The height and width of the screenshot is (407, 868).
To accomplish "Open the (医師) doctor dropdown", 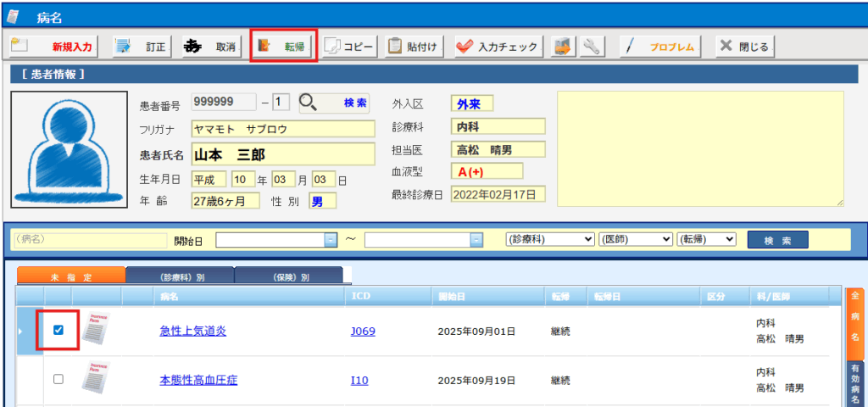I will click(635, 240).
